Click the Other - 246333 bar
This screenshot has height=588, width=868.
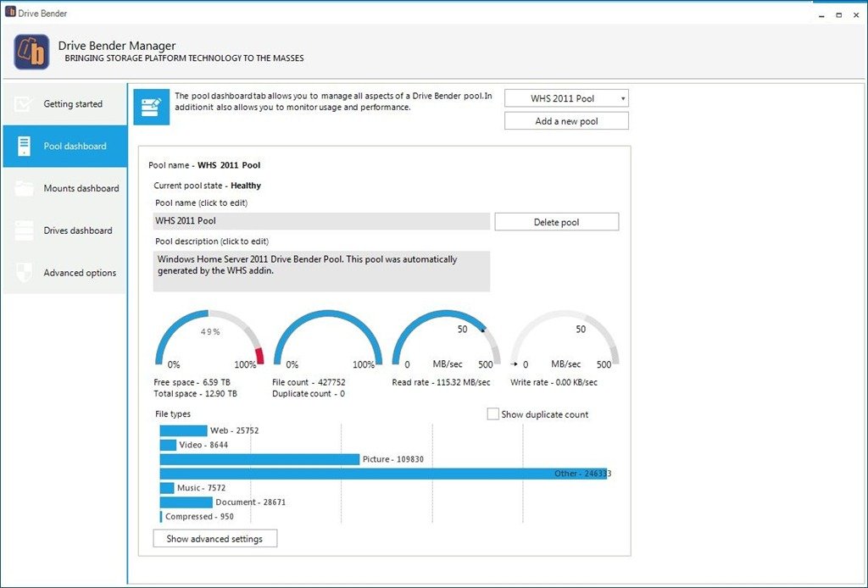[x=384, y=474]
